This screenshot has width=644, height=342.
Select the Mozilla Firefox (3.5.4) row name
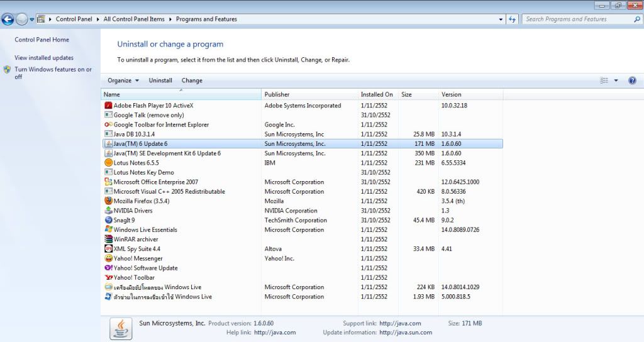[142, 201]
